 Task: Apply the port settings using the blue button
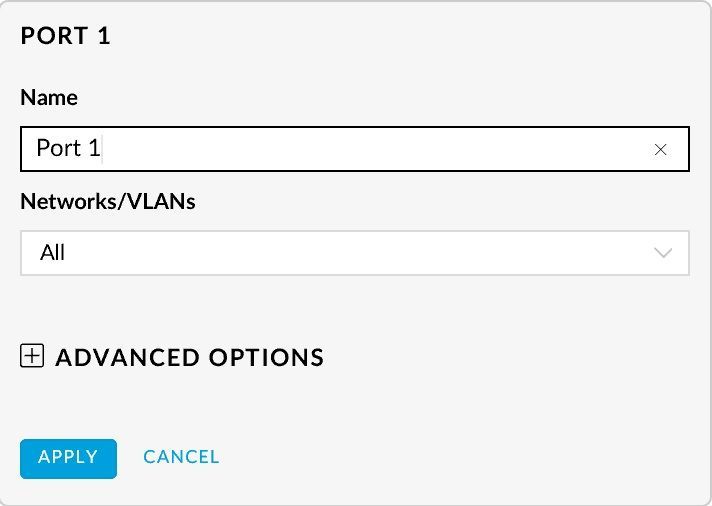coord(68,458)
